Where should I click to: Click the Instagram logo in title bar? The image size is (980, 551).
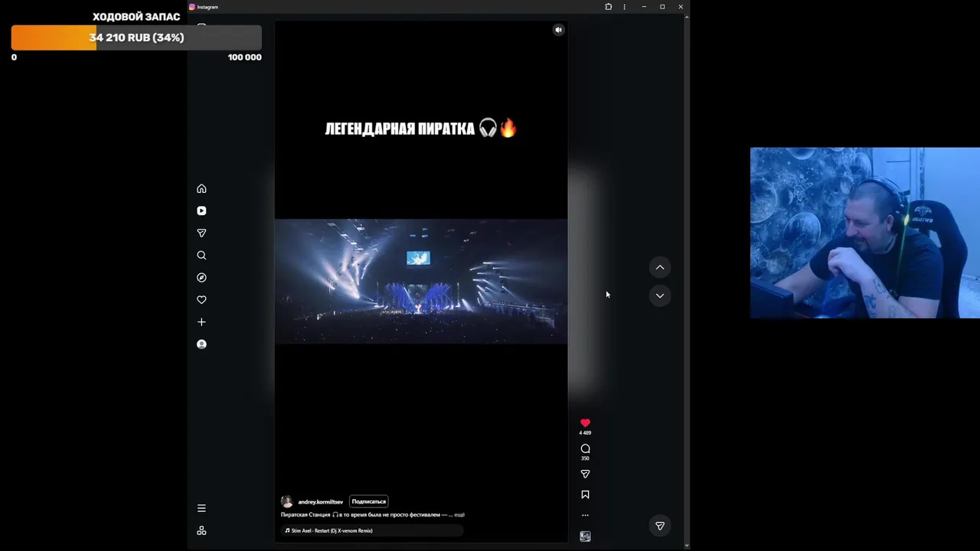pos(192,7)
